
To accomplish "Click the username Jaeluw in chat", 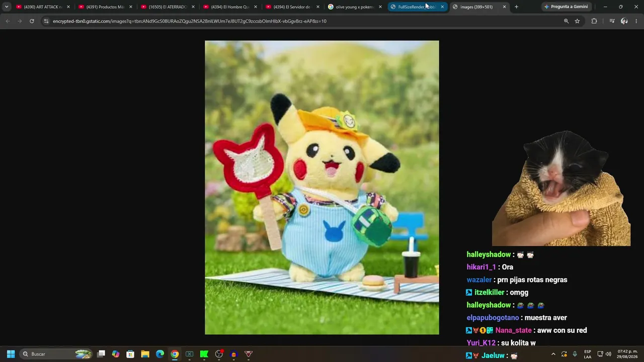I will (493, 355).
